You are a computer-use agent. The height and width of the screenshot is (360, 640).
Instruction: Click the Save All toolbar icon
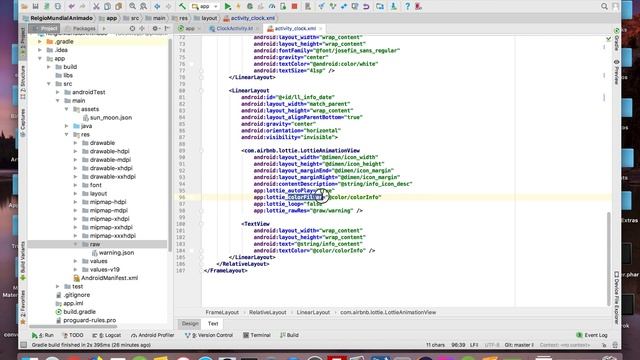tap(35, 7)
